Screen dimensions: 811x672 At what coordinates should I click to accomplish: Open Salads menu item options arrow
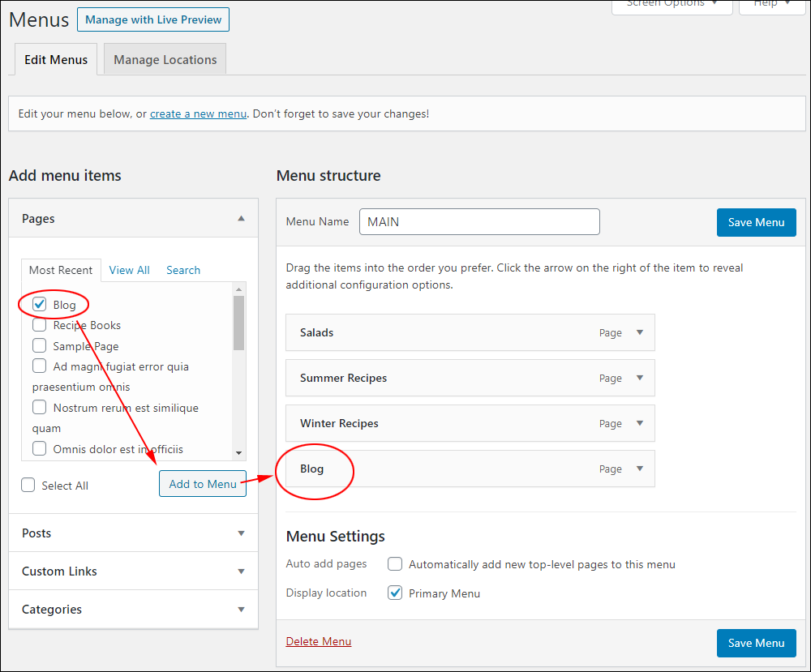[x=640, y=332]
